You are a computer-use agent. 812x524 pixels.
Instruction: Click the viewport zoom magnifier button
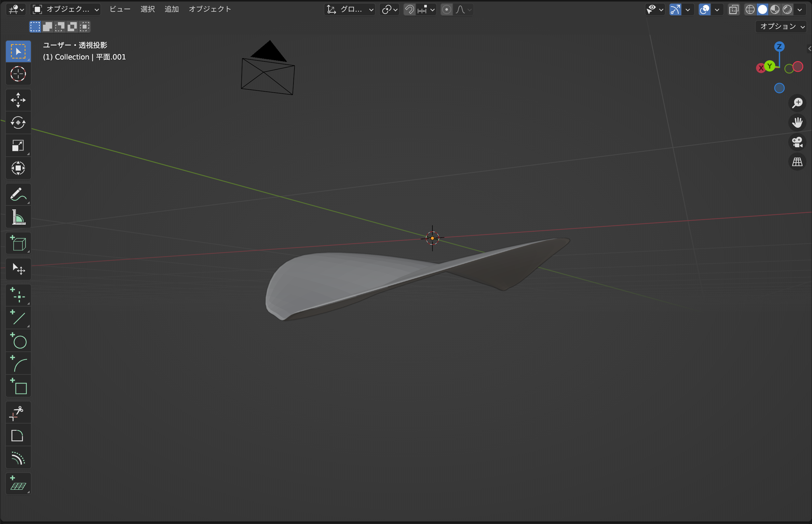[x=797, y=103]
